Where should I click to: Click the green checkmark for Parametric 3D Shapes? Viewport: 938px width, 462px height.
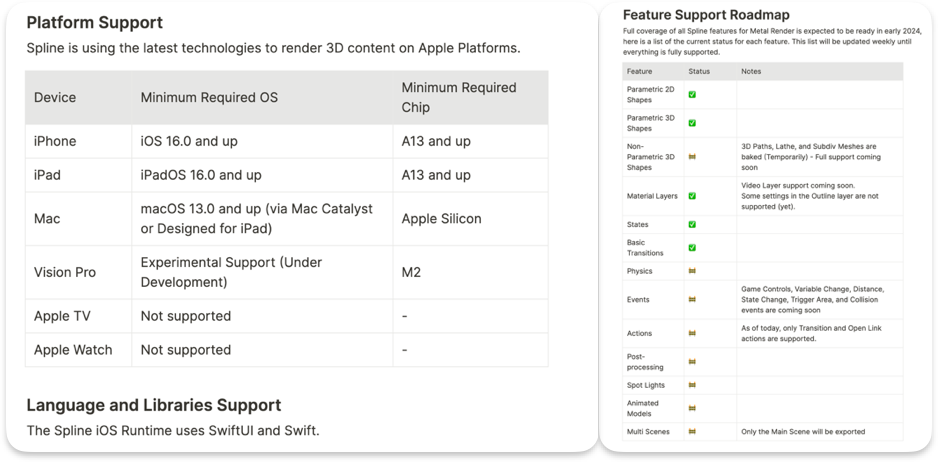click(x=692, y=123)
